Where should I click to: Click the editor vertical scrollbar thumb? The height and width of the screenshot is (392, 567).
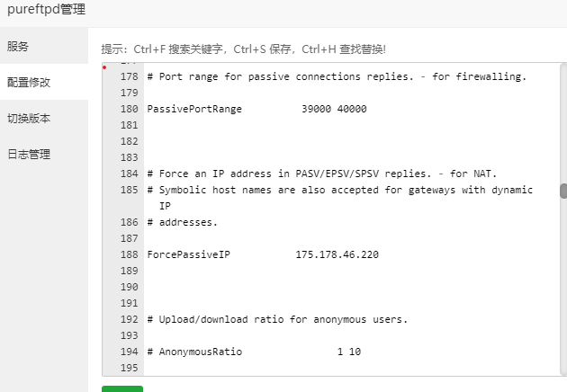click(x=563, y=191)
